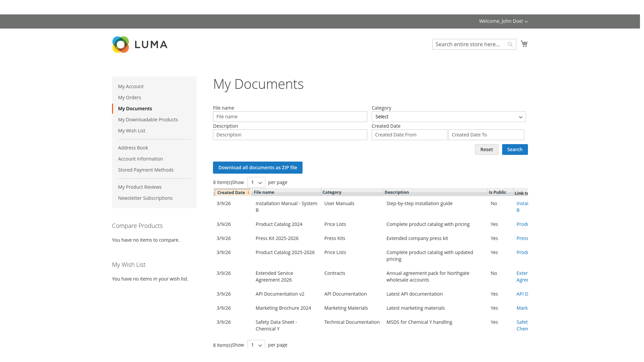Open the sidebar My Wish List link
Image resolution: width=644 pixels, height=362 pixels.
(x=131, y=131)
